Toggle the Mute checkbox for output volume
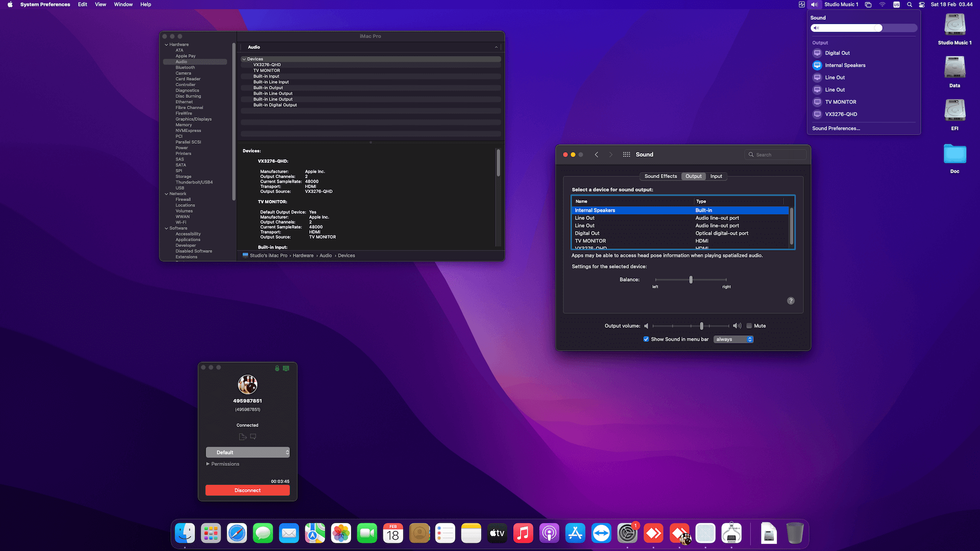This screenshot has height=551, width=980. (x=749, y=326)
